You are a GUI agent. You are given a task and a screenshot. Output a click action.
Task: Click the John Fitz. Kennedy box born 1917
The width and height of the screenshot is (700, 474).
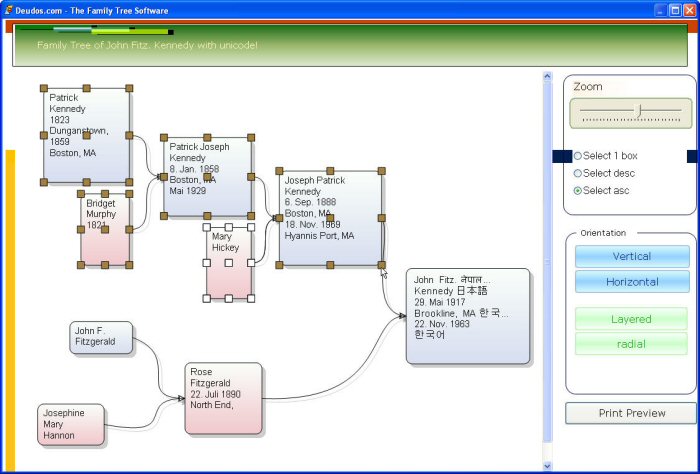point(467,316)
